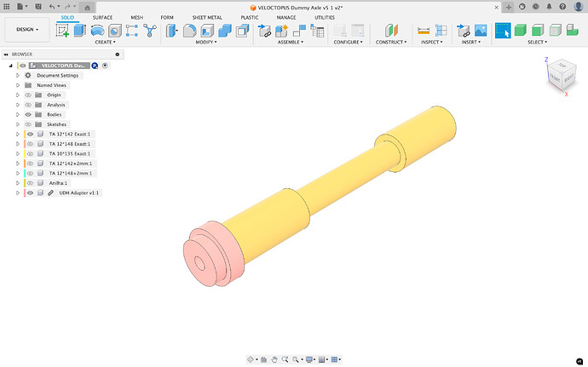Open the DESIGN workspace dropdown
This screenshot has width=588, height=367.
pyautogui.click(x=27, y=28)
